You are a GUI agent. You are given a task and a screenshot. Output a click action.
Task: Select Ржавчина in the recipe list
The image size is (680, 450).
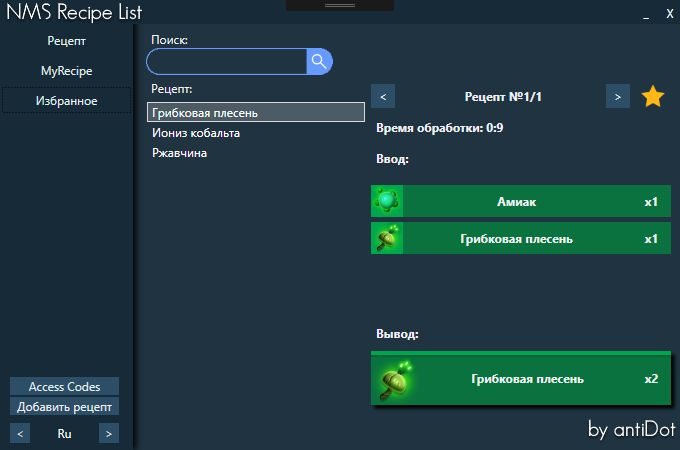[x=256, y=153]
